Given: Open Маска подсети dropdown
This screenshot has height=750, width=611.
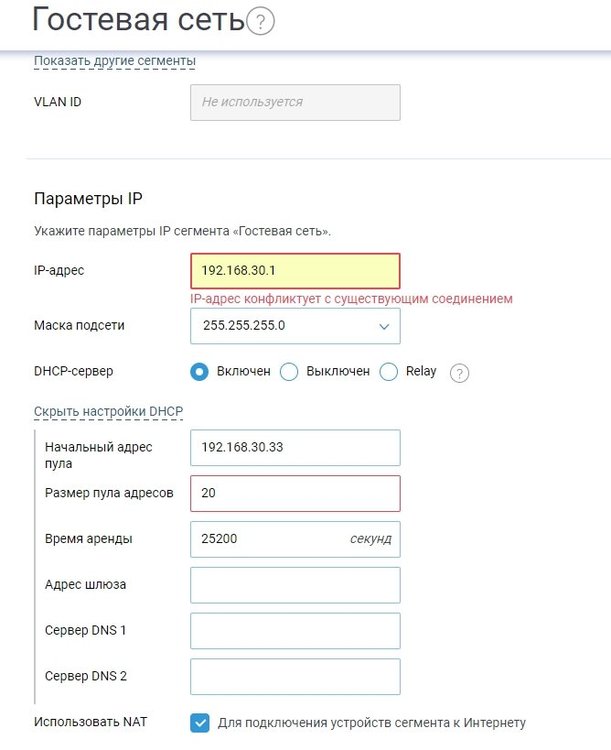Looking at the screenshot, I should click(295, 326).
